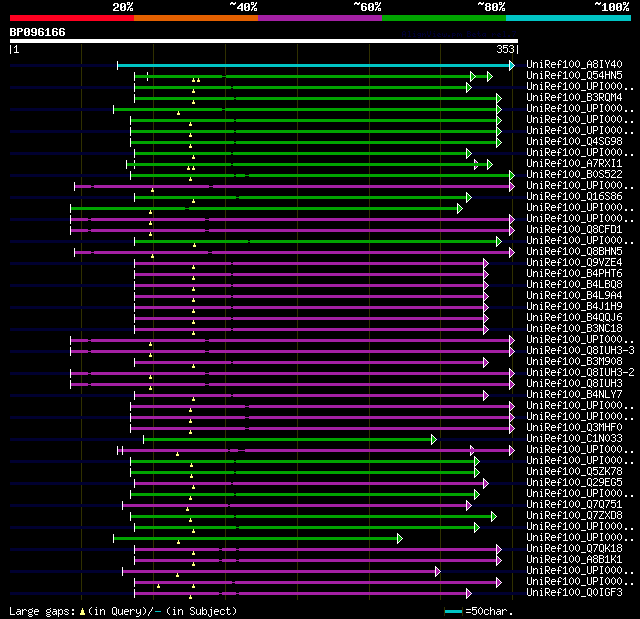Click the purple alignment bar of UniRef100_Q8BHN5
This screenshot has width=640, height=619.
pos(292,253)
